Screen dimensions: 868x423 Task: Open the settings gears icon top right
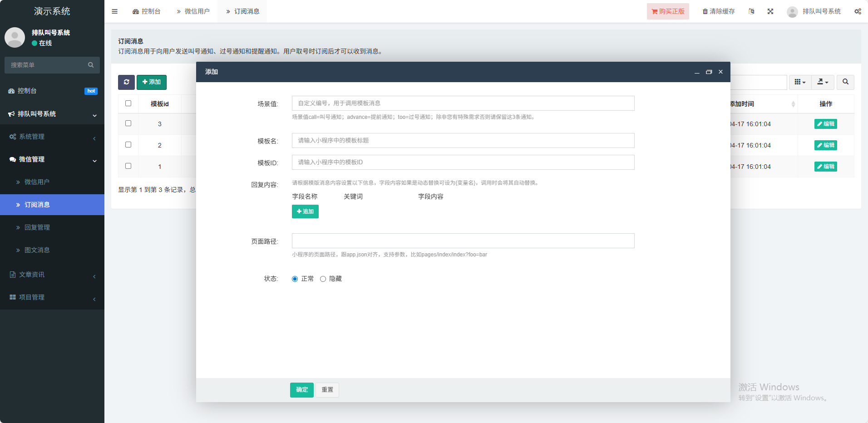click(858, 11)
